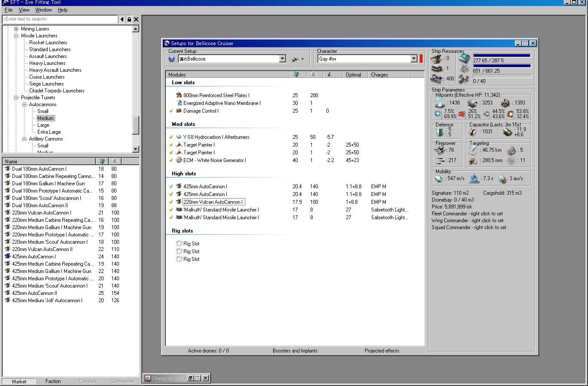
Task: Click the calibration icon showing 400
Action: 437,79
